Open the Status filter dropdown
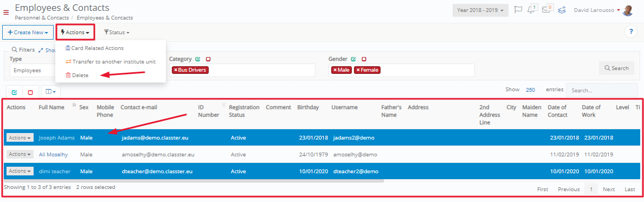This screenshot has width=644, height=202. pos(117,32)
